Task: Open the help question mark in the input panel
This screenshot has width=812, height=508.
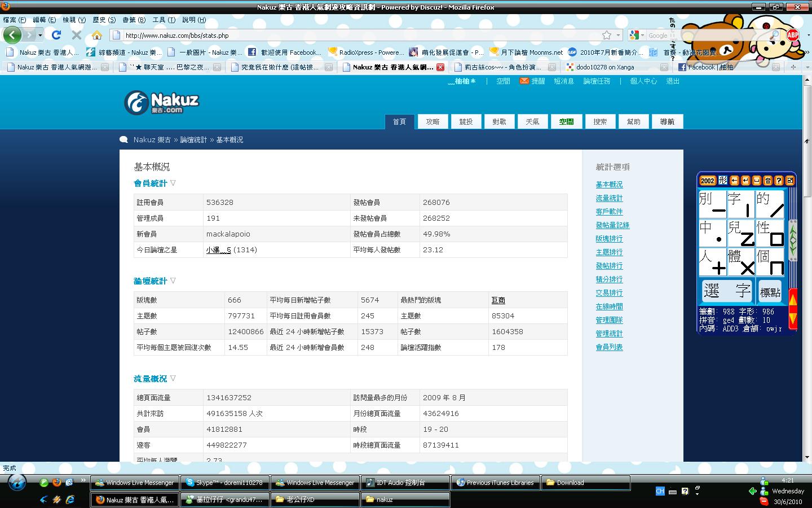Action: [x=779, y=181]
